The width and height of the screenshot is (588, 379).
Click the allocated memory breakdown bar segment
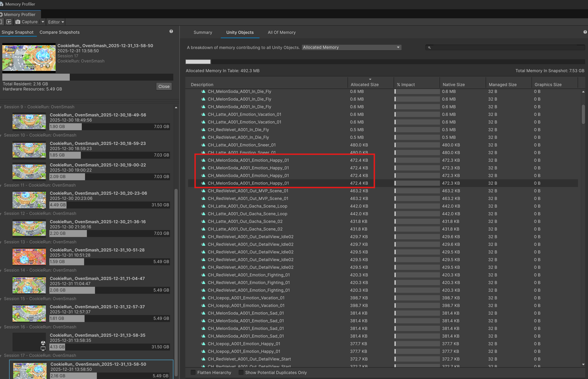pyautogui.click(x=198, y=62)
